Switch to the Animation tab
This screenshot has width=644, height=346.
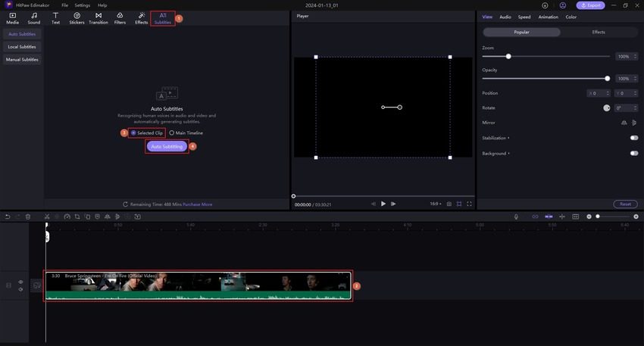pyautogui.click(x=548, y=17)
